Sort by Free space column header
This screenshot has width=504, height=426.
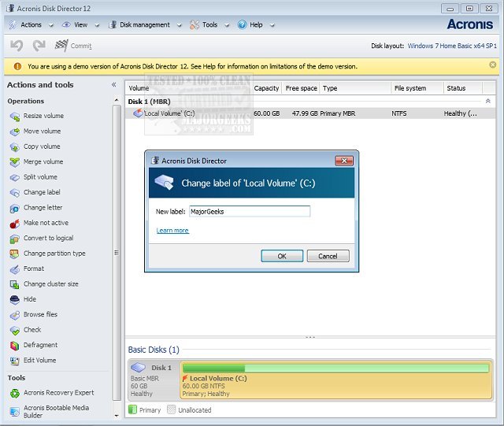(301, 88)
